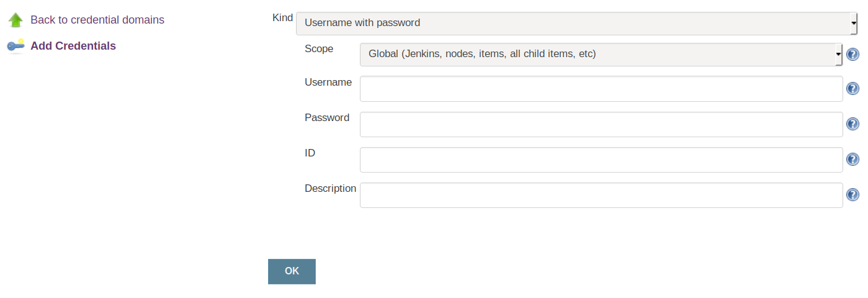Open the Add Credentials link
This screenshot has width=868, height=298.
73,46
